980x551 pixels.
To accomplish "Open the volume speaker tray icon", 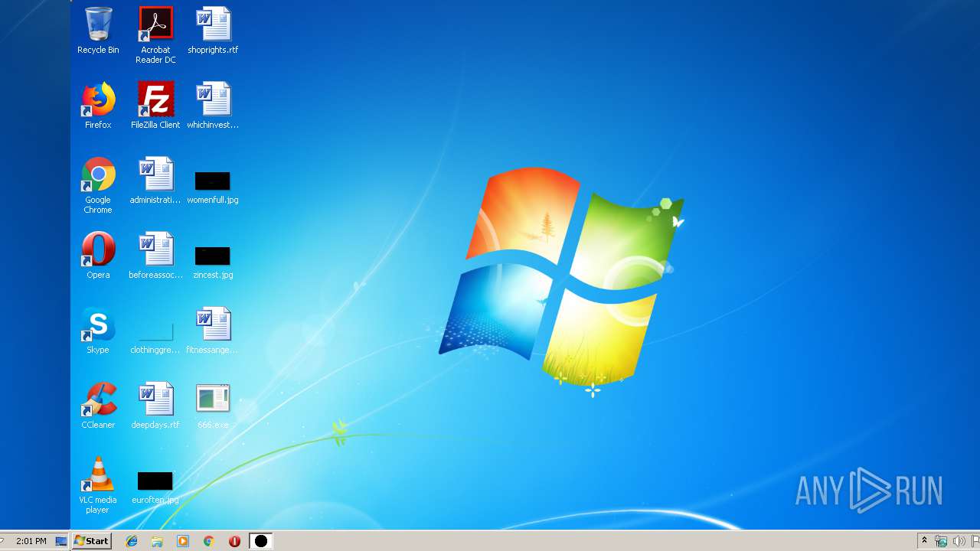I will [x=959, y=541].
